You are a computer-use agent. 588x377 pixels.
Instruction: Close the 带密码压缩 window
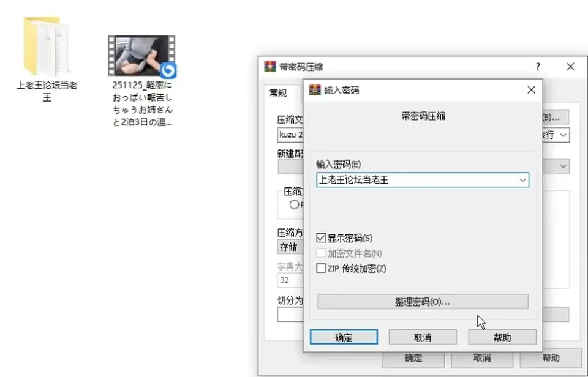pos(570,67)
